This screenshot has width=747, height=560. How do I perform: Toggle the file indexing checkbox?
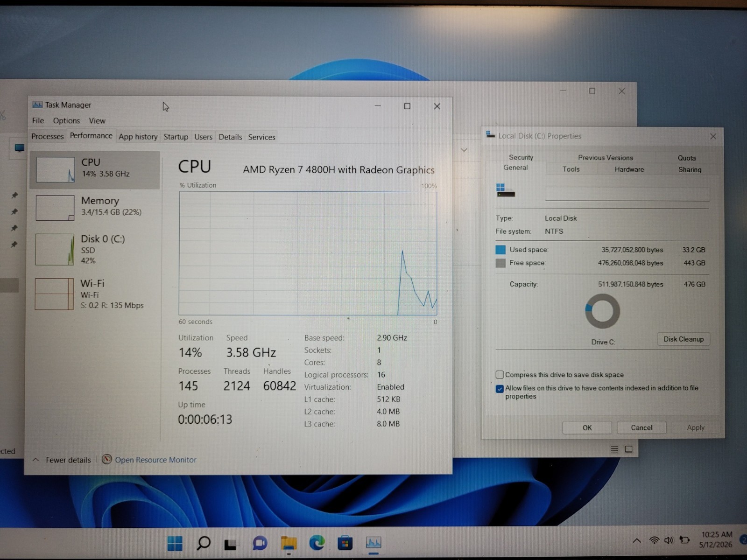[500, 388]
